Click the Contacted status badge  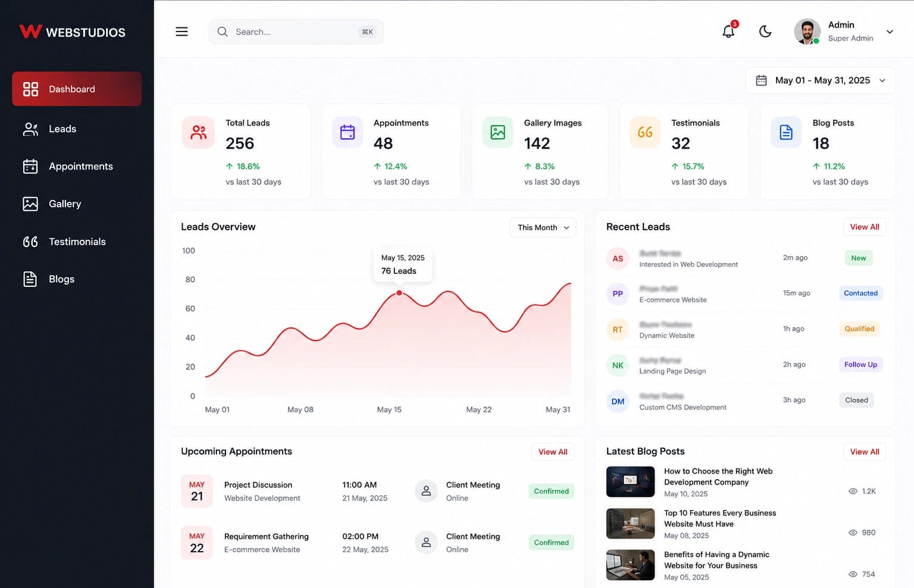pos(860,293)
